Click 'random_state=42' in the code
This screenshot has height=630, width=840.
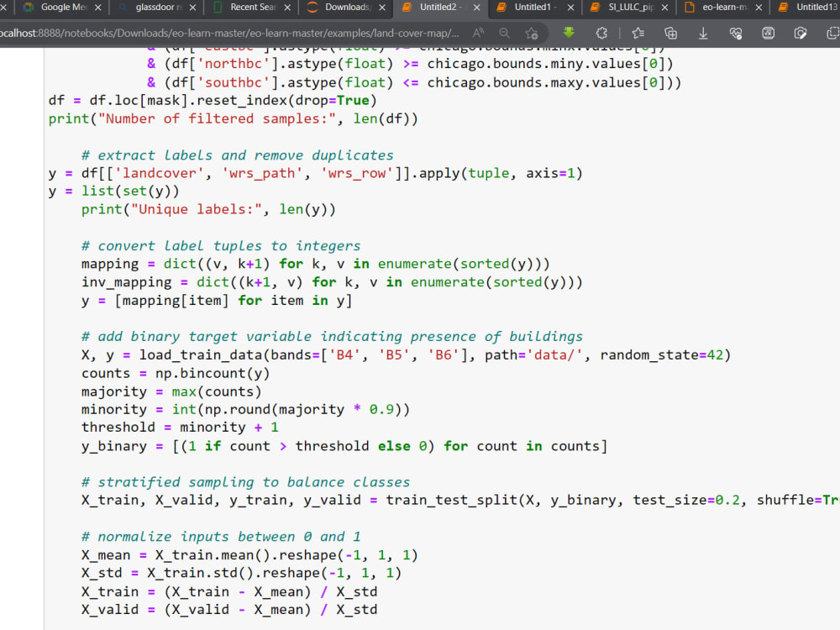pos(662,355)
